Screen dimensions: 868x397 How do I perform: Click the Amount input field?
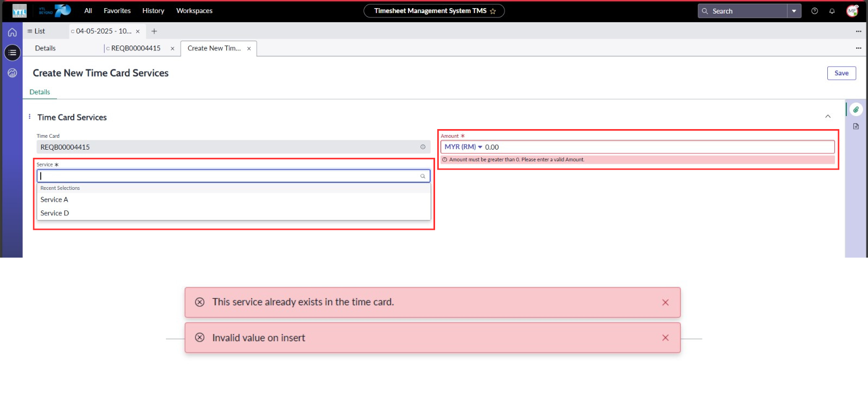point(656,147)
